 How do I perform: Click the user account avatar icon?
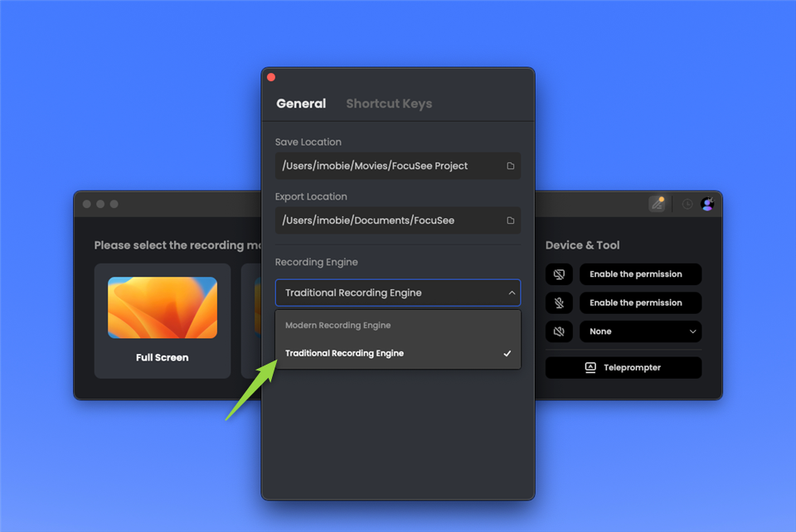click(709, 203)
